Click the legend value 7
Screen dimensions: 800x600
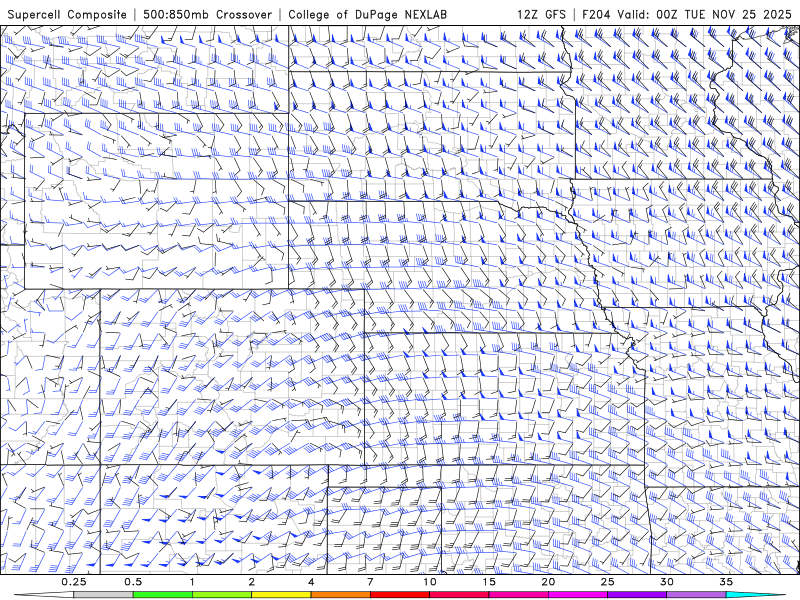click(x=370, y=582)
